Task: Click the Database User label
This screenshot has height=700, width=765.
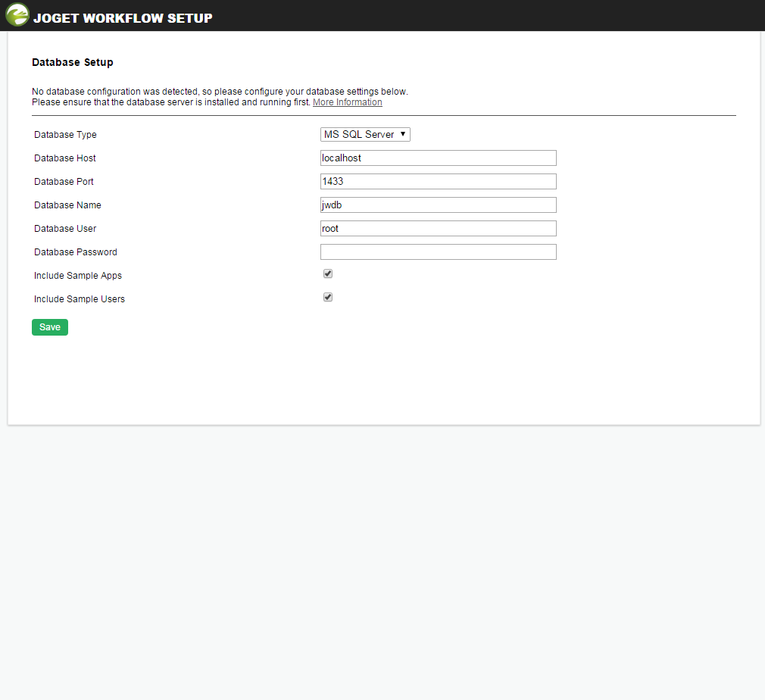Action: tap(65, 229)
